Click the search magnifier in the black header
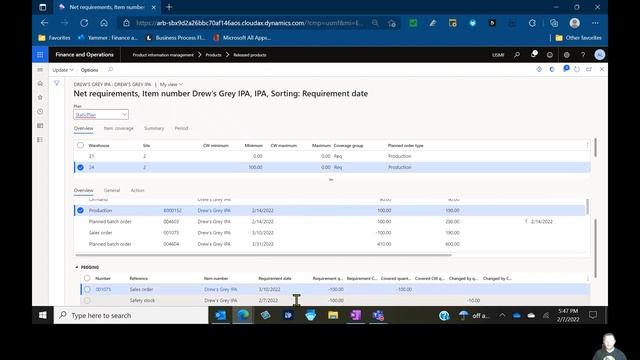 [517, 55]
